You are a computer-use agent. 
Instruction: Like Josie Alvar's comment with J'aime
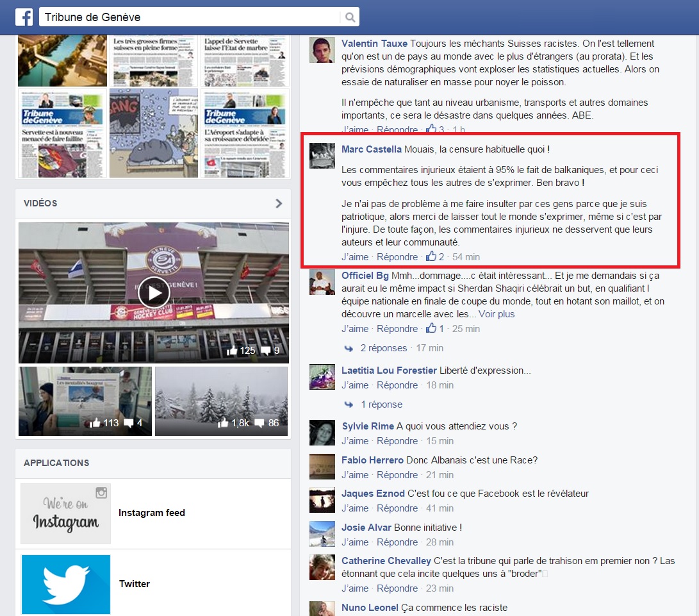coord(355,542)
